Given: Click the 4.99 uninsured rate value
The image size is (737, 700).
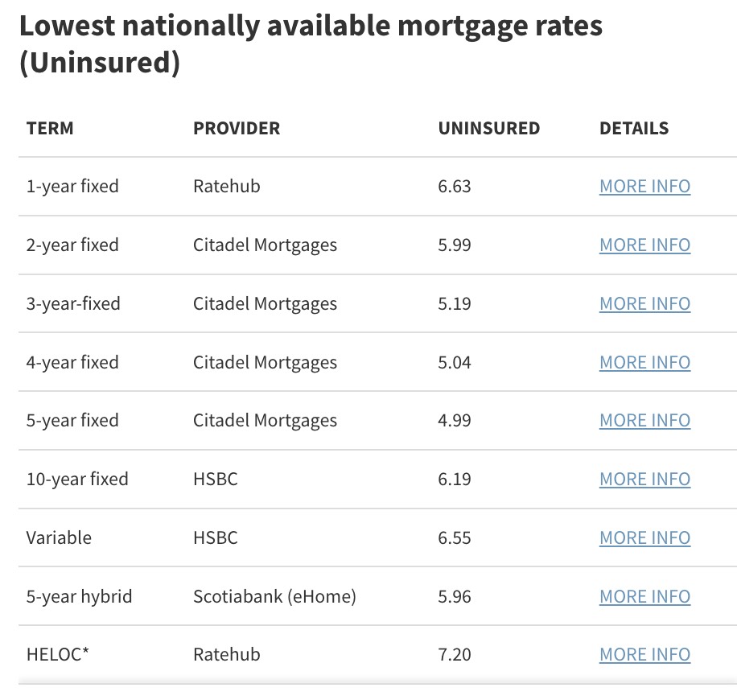Looking at the screenshot, I should click(455, 421).
